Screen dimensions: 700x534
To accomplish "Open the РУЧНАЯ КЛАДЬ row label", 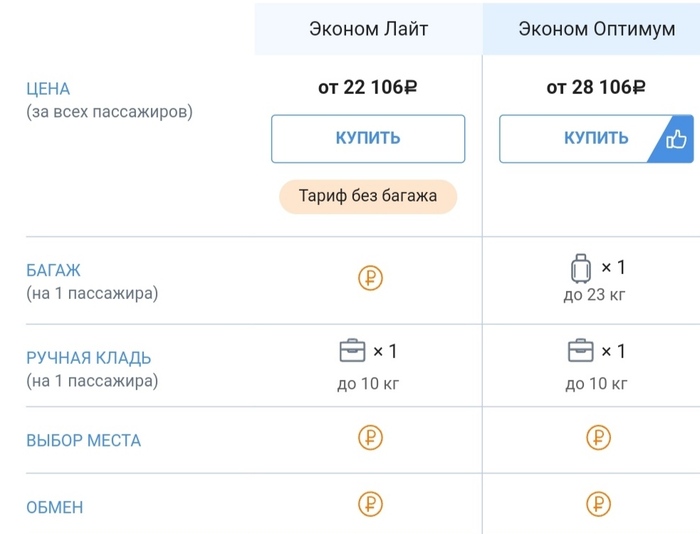I will 89,358.
